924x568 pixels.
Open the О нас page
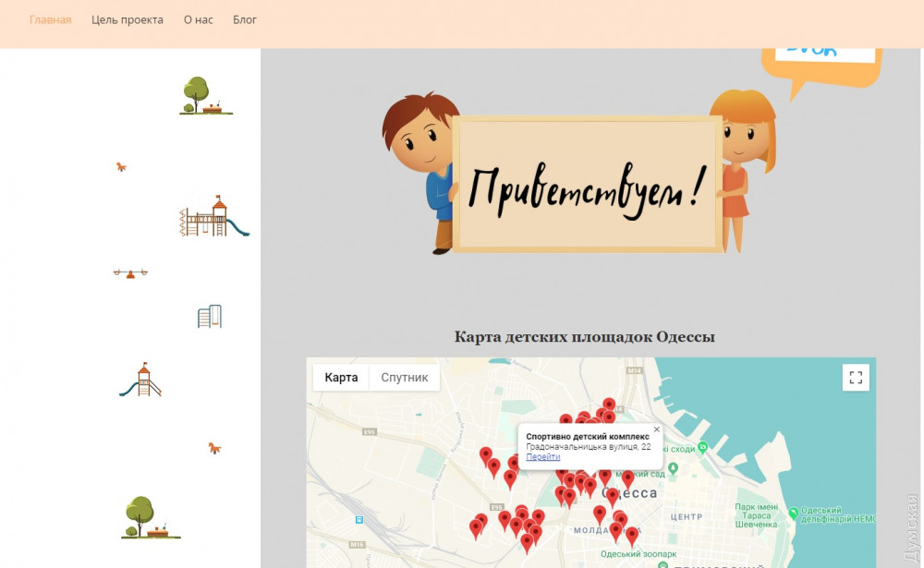[x=198, y=19]
